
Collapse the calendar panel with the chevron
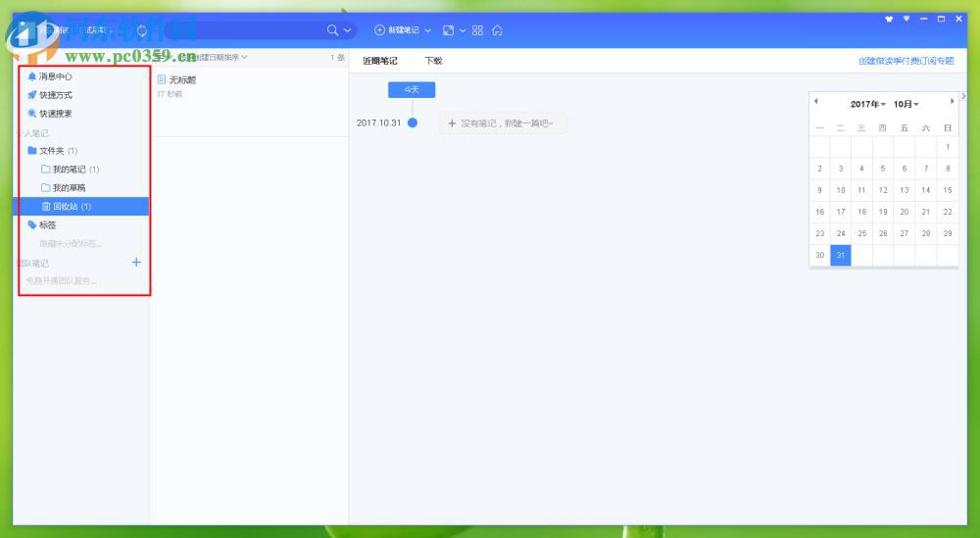963,96
